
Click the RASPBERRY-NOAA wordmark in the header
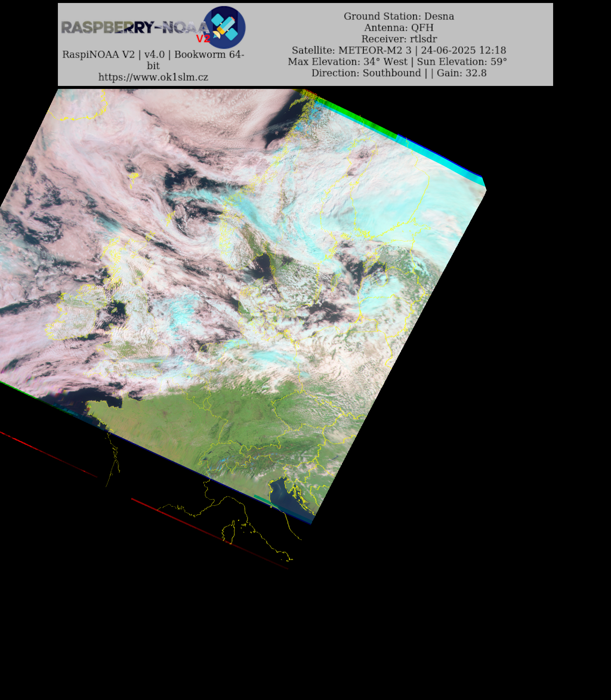tap(135, 28)
